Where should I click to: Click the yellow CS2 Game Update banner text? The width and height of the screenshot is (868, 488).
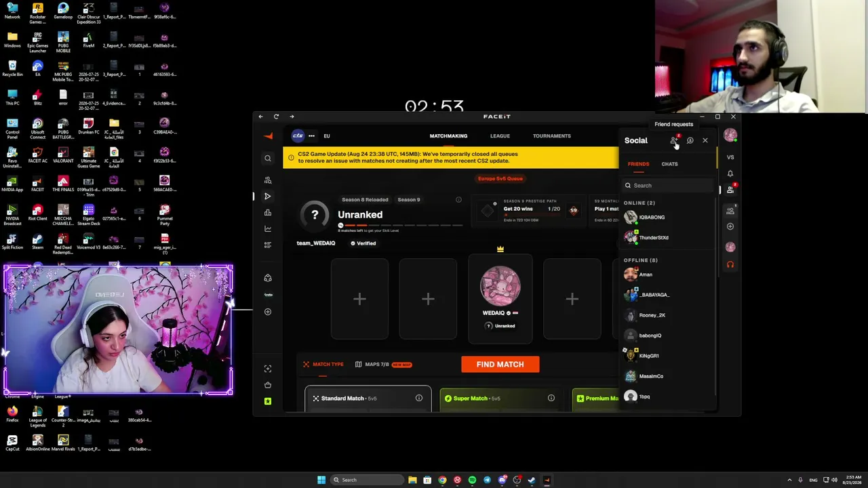[408, 157]
